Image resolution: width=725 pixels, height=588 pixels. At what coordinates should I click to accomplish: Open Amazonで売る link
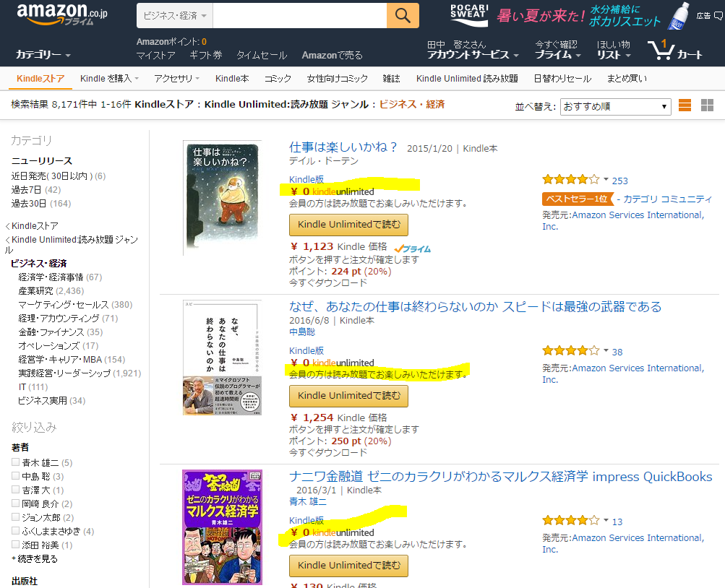point(332,56)
